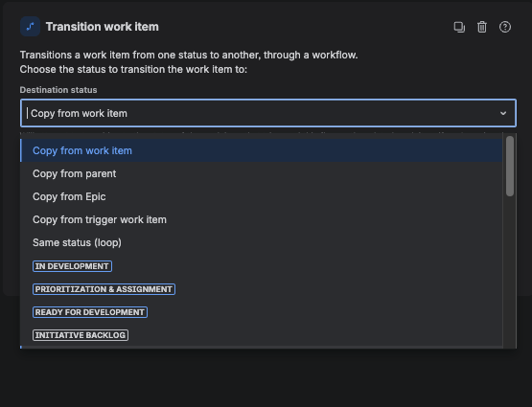Click the Transition work item heading
The height and width of the screenshot is (407, 532).
(103, 27)
